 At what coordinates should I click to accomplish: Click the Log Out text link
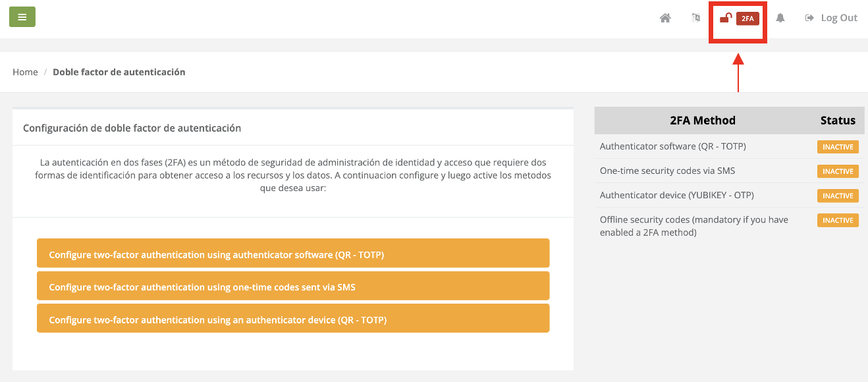(839, 18)
